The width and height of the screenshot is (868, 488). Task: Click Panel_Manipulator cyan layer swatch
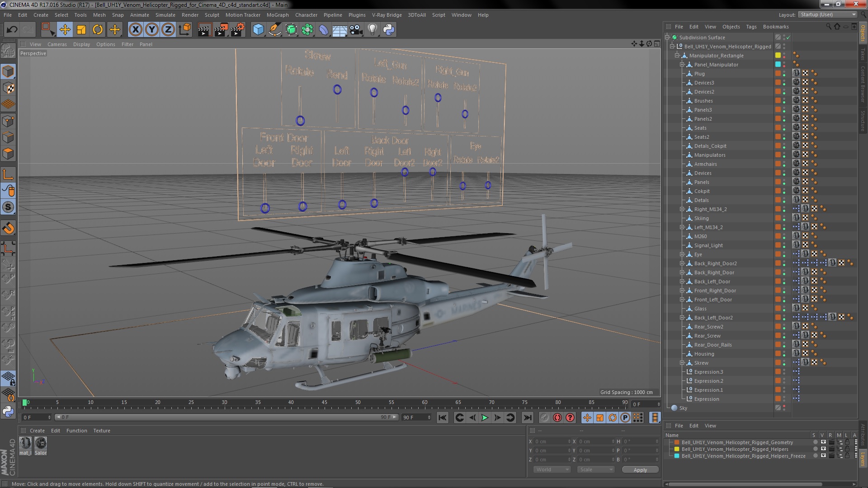[778, 65]
